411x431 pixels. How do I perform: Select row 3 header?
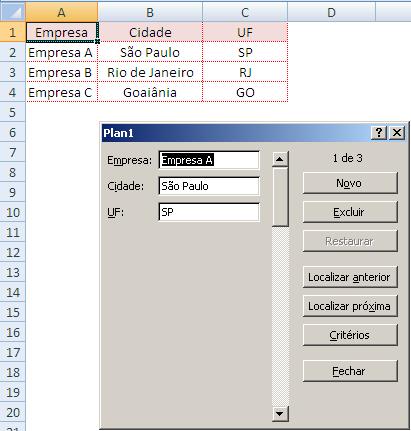coord(12,72)
